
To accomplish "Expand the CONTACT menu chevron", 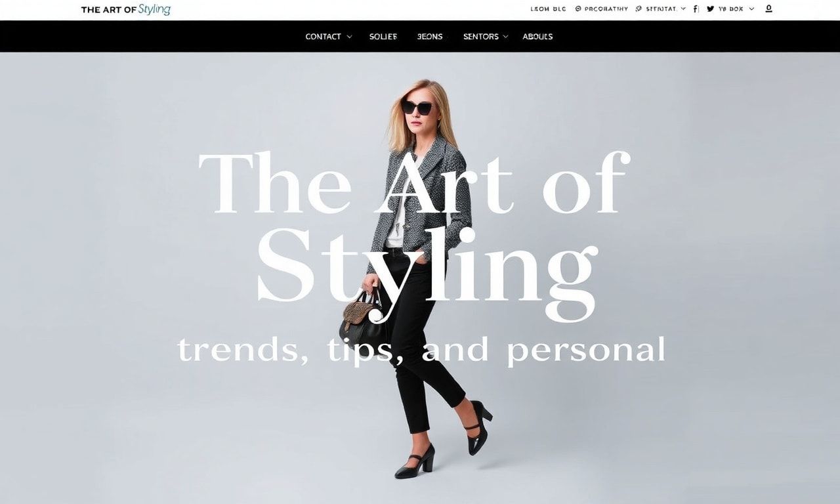I will click(x=349, y=37).
